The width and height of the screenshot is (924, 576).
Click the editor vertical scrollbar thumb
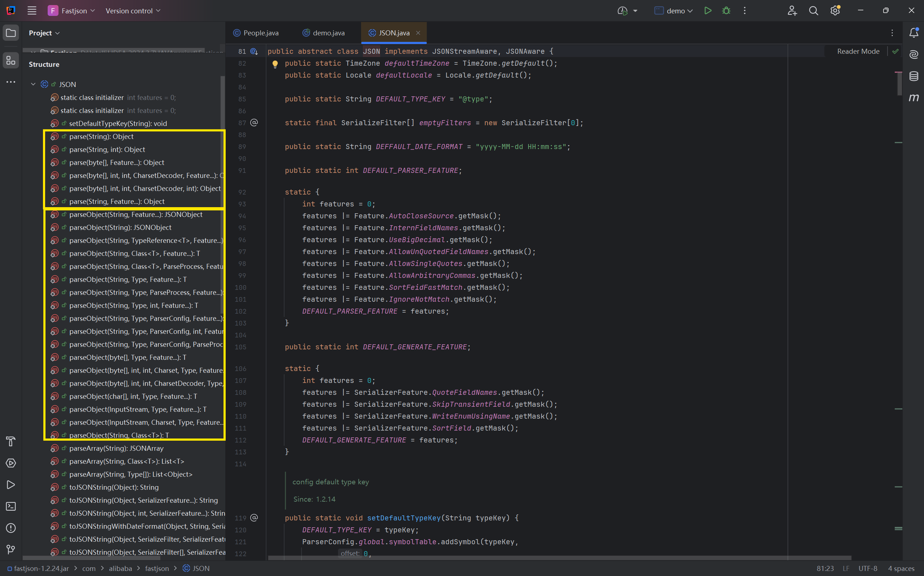coord(899,83)
